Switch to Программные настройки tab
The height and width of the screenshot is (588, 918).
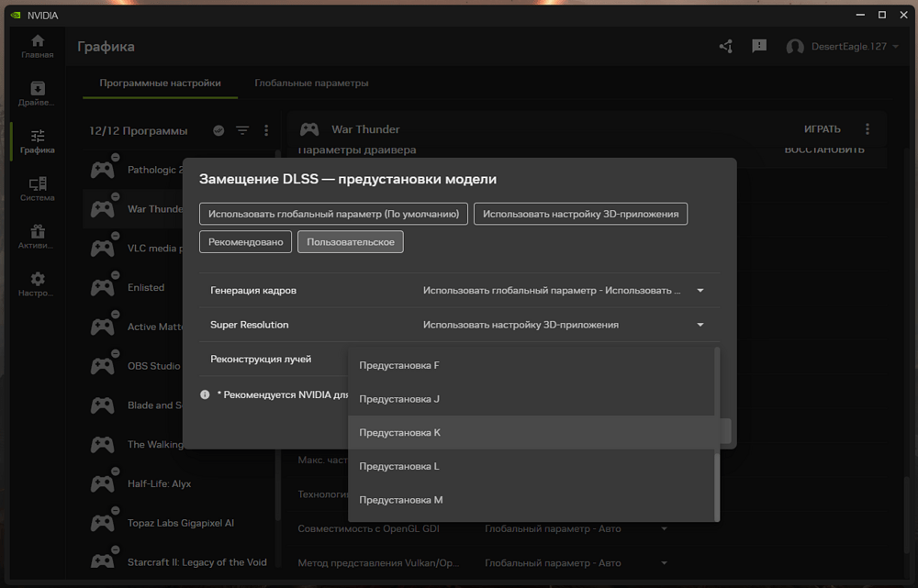pos(160,83)
